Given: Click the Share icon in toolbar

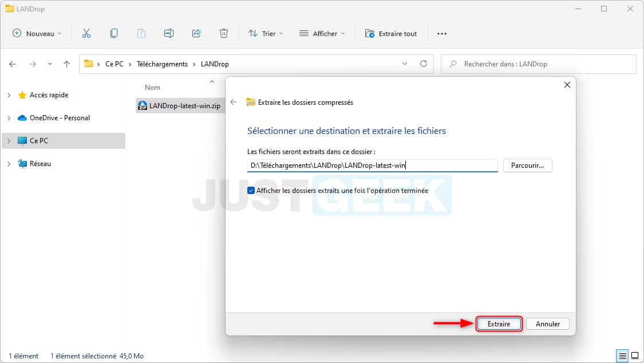Looking at the screenshot, I should click(196, 33).
